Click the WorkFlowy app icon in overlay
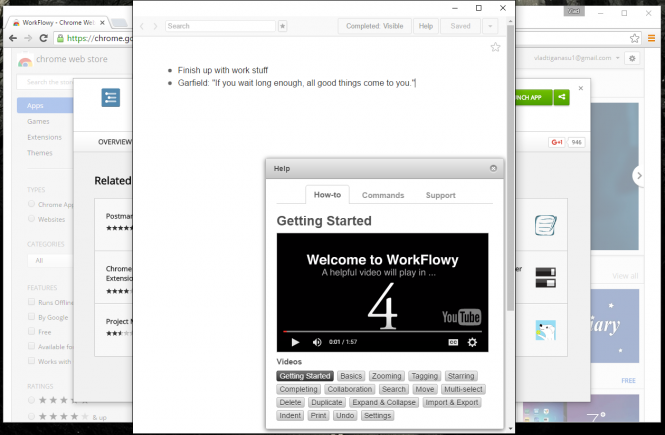665x435 pixels. tap(111, 98)
